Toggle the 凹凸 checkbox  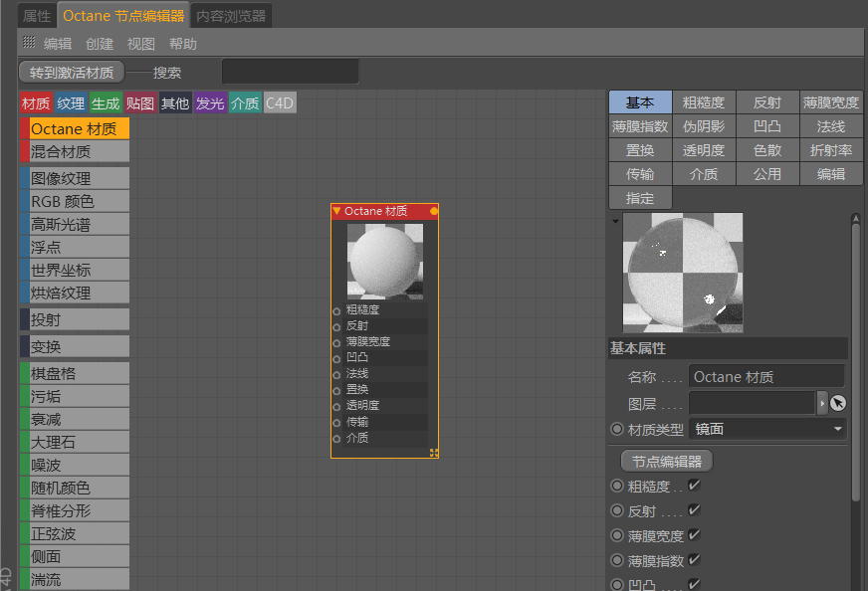694,584
